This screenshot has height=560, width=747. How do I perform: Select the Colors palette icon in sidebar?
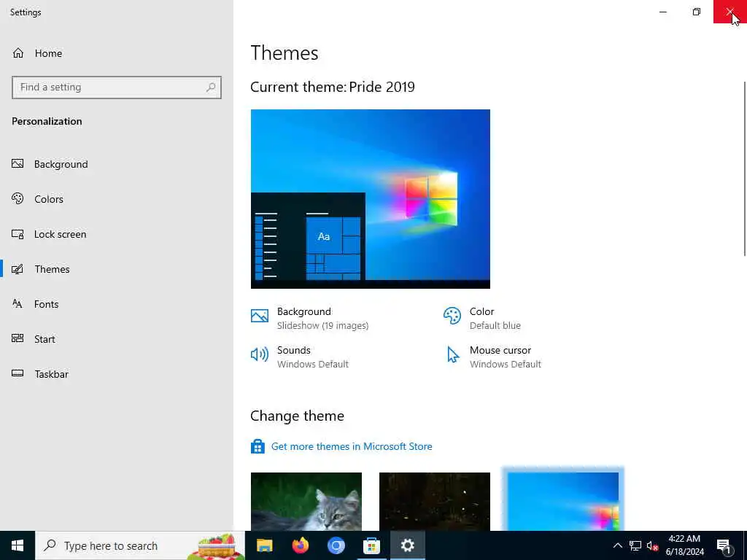pyautogui.click(x=18, y=198)
